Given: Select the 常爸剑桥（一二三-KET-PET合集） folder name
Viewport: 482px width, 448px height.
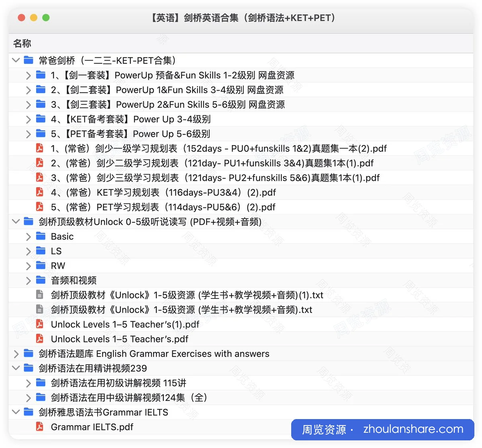Looking at the screenshot, I should (x=107, y=61).
